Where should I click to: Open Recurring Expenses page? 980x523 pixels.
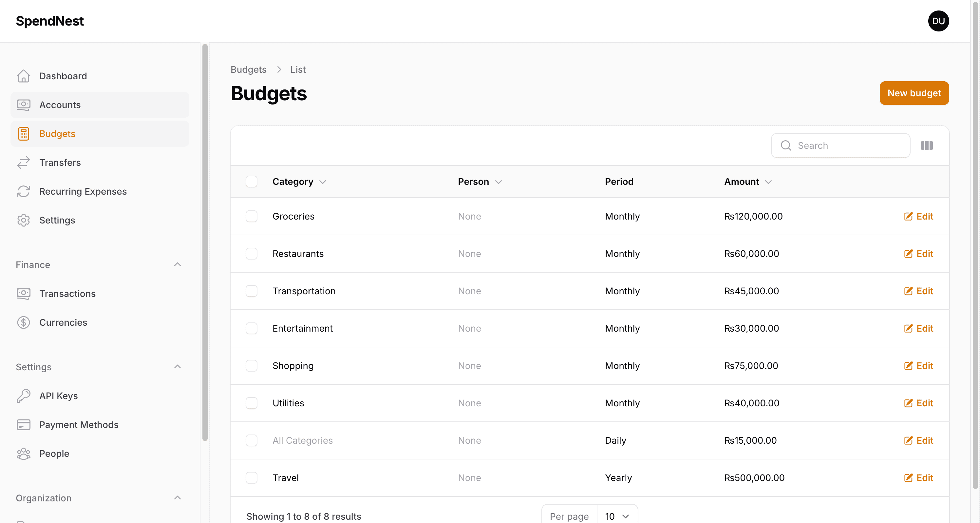(x=100, y=191)
